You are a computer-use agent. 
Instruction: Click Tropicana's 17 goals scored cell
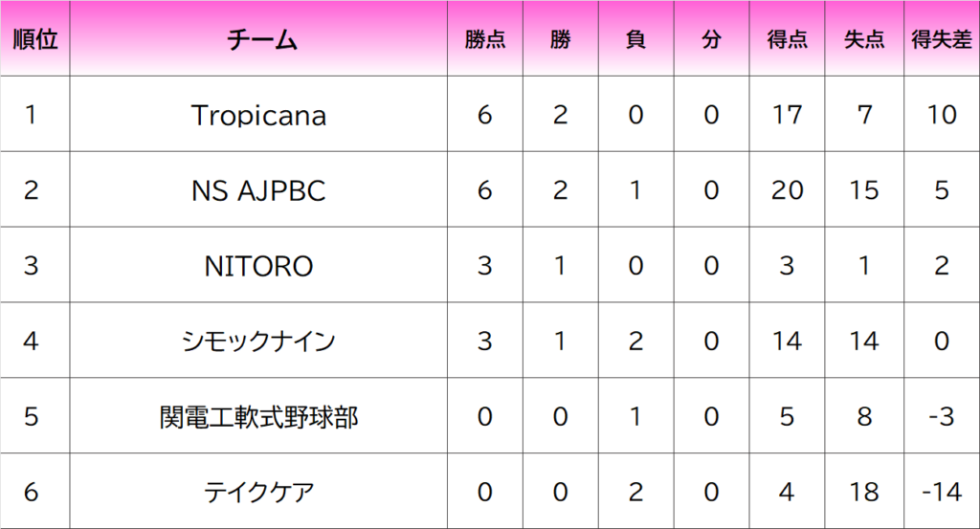[787, 114]
